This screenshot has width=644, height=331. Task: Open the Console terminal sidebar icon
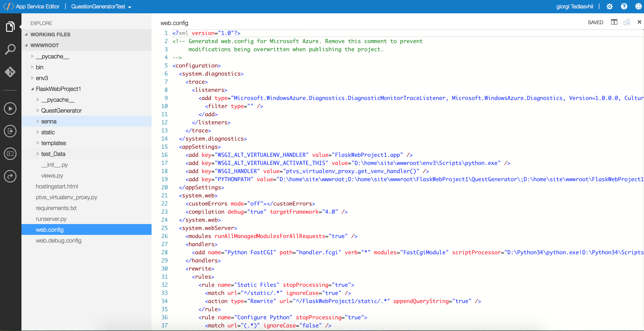coord(10,154)
